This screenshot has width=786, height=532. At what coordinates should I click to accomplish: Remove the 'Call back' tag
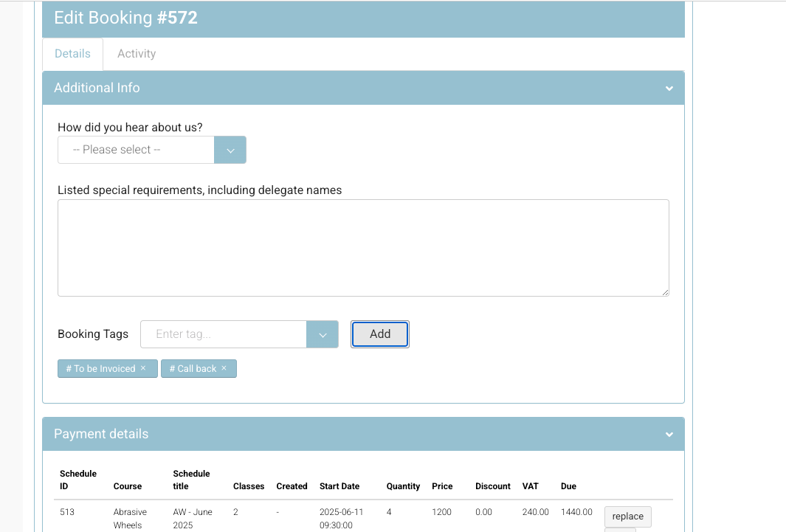click(x=224, y=368)
